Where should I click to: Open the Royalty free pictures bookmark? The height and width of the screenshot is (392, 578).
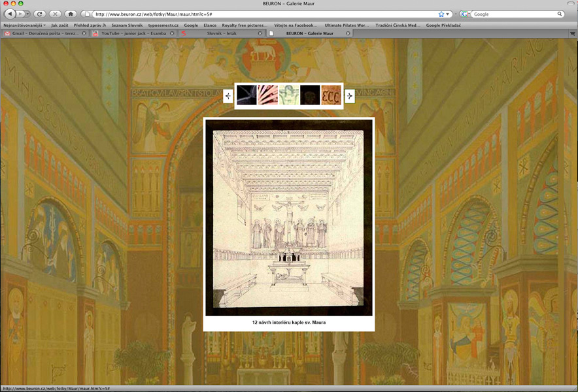245,25
